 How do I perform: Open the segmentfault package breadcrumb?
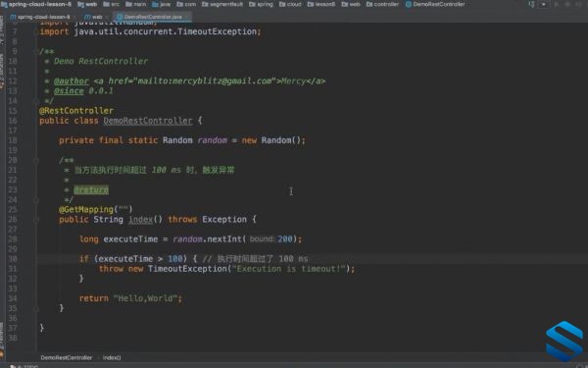pos(222,4)
